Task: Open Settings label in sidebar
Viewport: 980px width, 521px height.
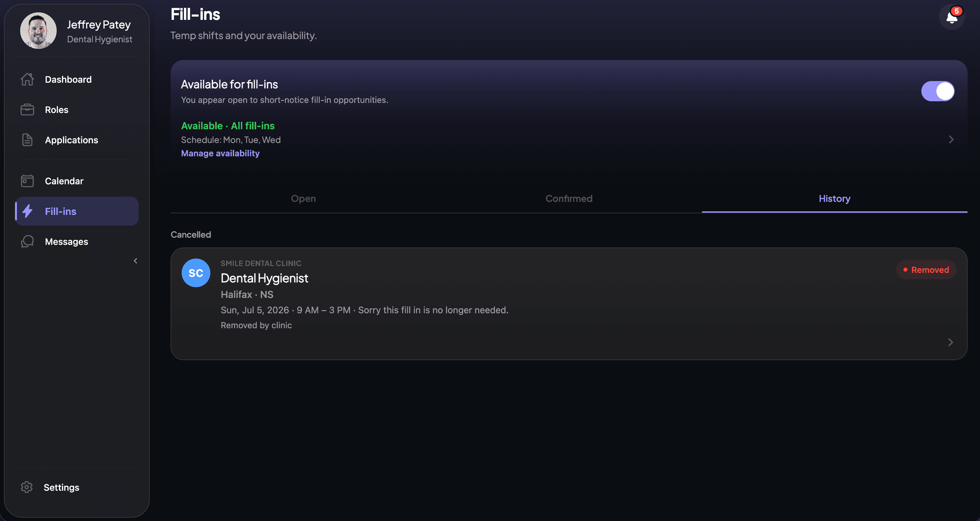Action: [61, 487]
